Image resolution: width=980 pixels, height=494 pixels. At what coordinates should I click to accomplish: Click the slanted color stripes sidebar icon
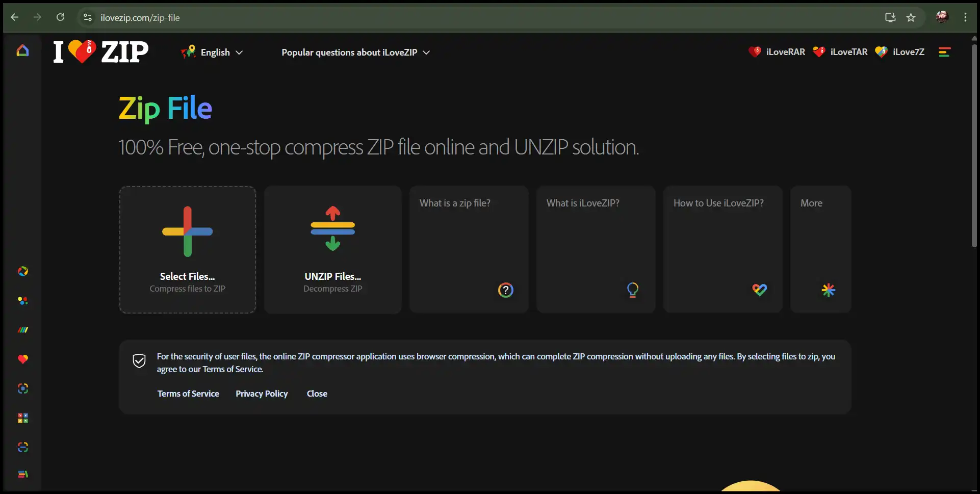(23, 330)
